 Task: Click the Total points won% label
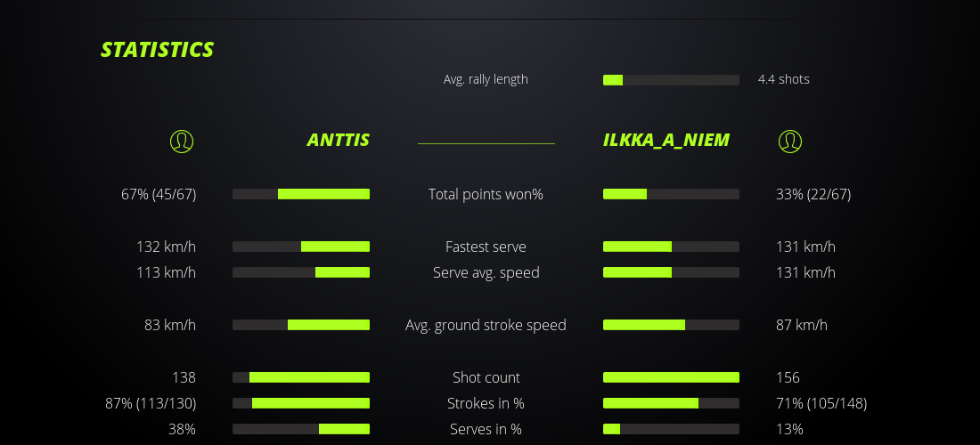pos(486,194)
